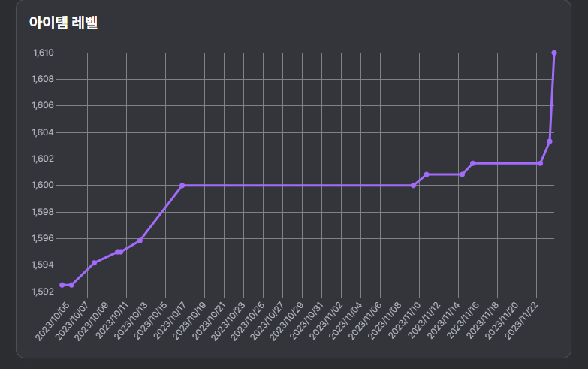
Task: Click the x-axis date 2023/10/17
Action: click(170, 322)
